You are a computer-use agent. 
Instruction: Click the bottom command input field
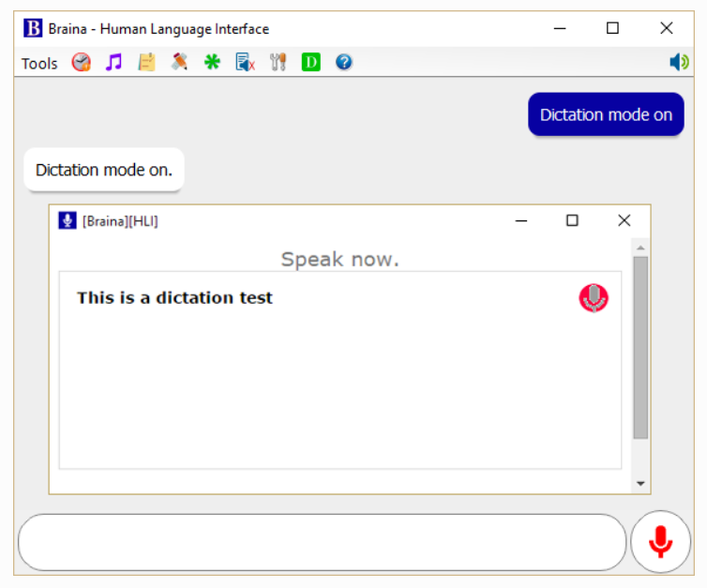322,542
